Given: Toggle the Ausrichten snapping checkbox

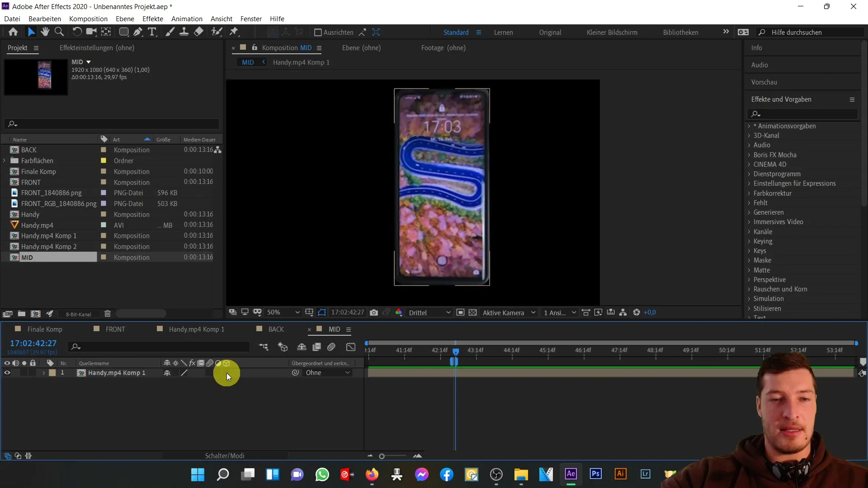Looking at the screenshot, I should click(318, 33).
